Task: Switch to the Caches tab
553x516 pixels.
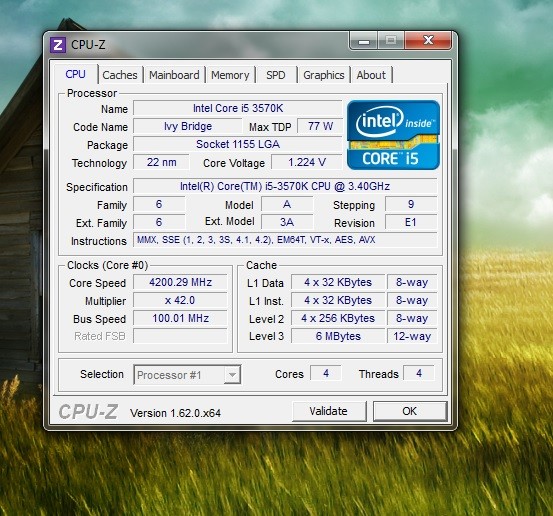Action: click(x=120, y=75)
